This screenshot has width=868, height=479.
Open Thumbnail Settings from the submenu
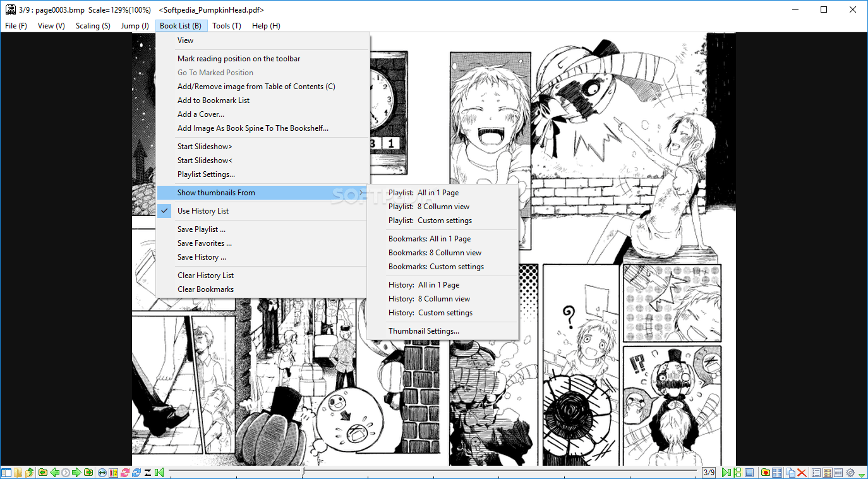[x=423, y=330]
